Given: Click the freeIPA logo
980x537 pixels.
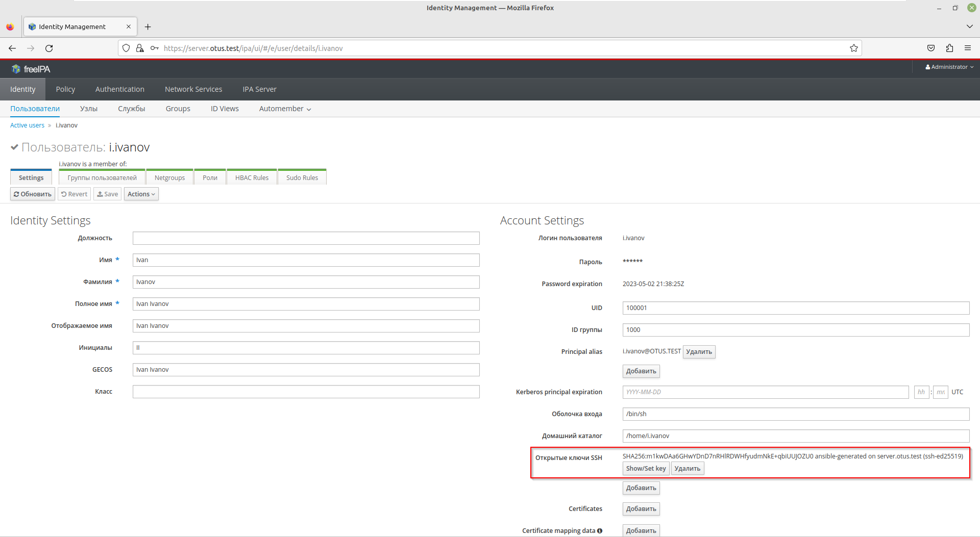Looking at the screenshot, I should click(x=31, y=69).
